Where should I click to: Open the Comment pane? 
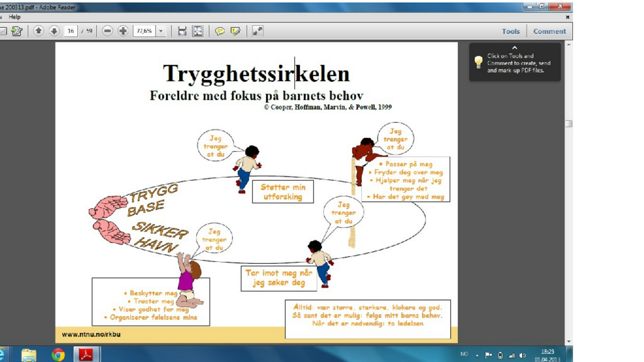click(x=549, y=31)
